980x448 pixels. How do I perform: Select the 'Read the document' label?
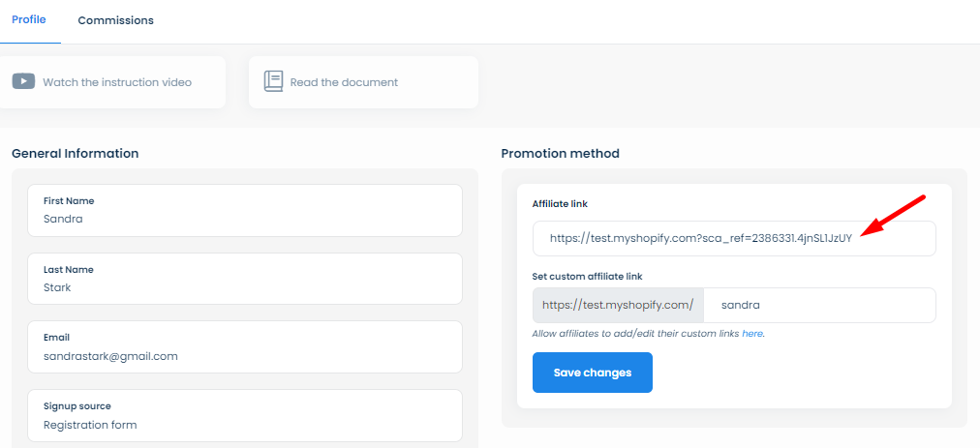344,82
